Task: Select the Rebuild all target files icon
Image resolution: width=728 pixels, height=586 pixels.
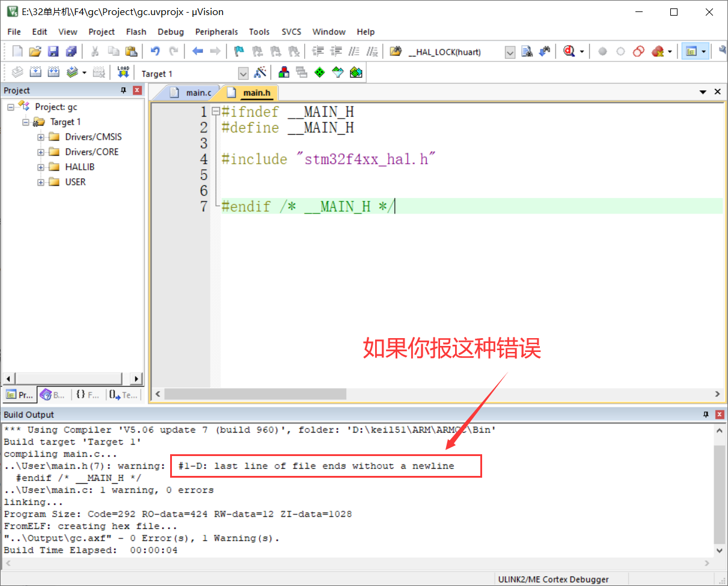Action: [54, 72]
